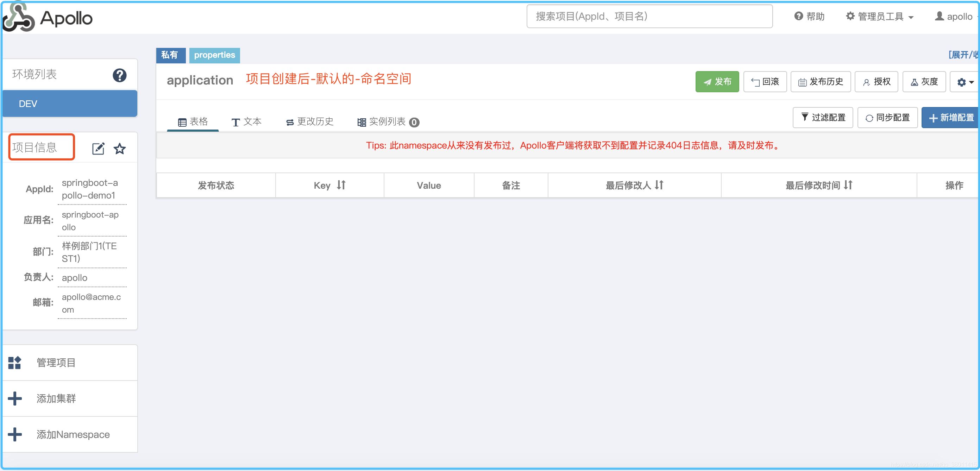Click the application namespace title
Screen dimensions: 980x471
click(x=200, y=80)
